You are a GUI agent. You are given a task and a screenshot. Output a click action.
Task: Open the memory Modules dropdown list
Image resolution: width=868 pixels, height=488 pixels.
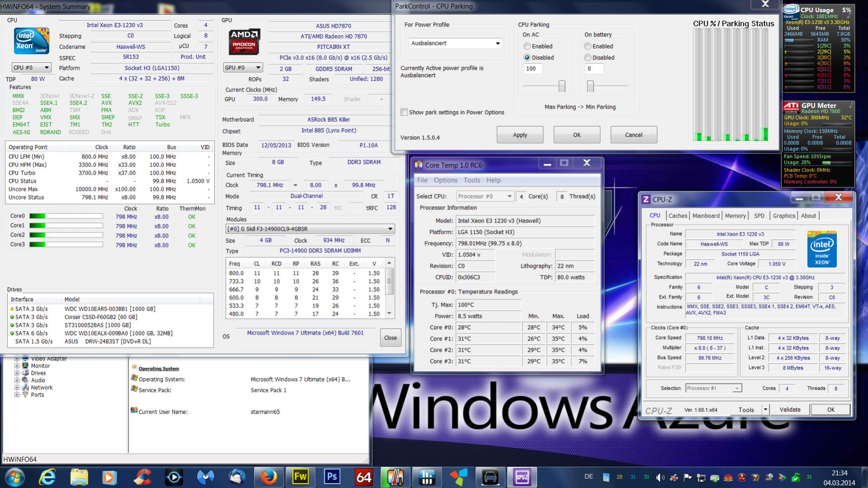tap(310, 229)
